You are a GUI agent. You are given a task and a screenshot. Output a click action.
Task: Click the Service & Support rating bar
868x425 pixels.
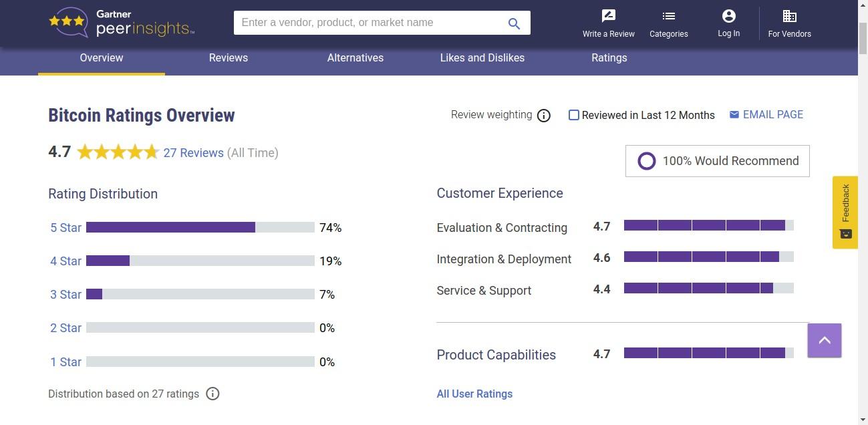709,288
